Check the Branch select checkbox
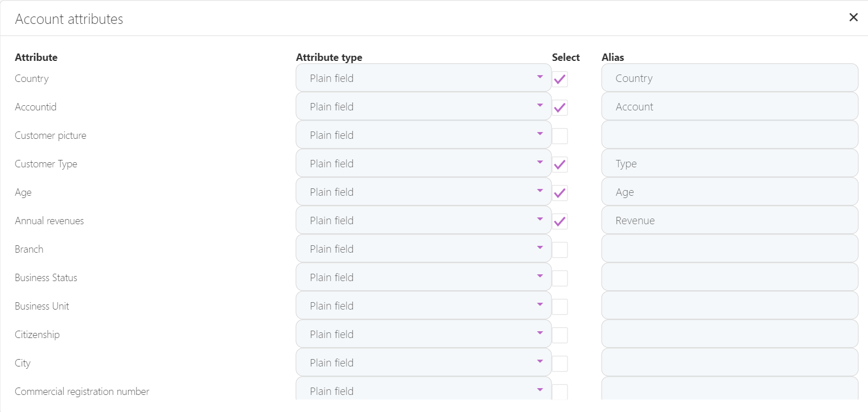868x412 pixels. [560, 250]
